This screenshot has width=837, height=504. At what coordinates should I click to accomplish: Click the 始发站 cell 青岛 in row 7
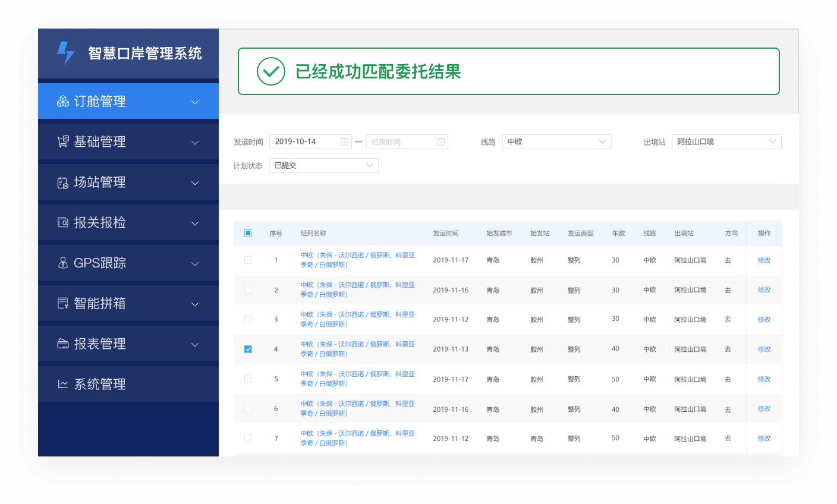(x=536, y=439)
